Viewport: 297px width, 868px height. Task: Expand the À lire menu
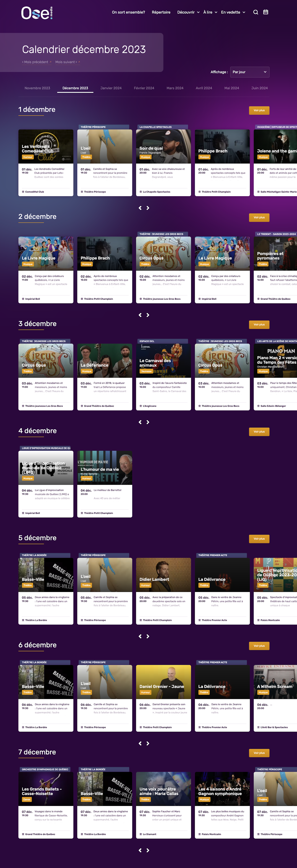210,12
